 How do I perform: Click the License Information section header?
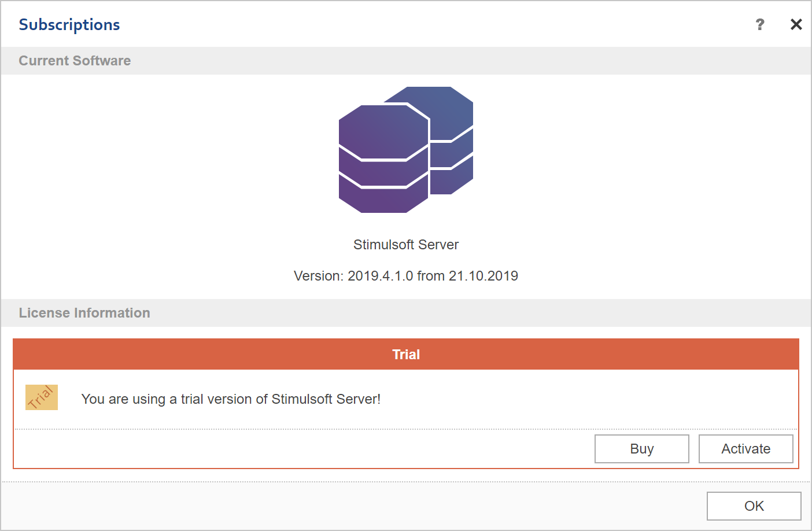click(406, 313)
